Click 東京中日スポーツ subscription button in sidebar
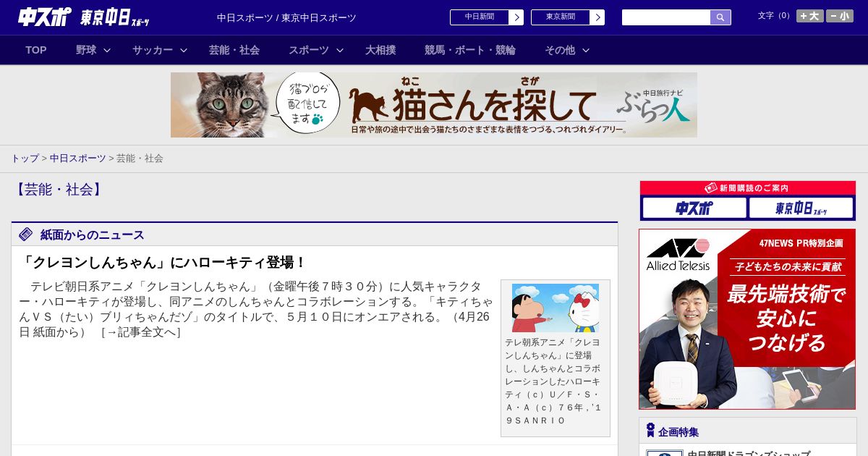The height and width of the screenshot is (456, 868). (x=801, y=208)
